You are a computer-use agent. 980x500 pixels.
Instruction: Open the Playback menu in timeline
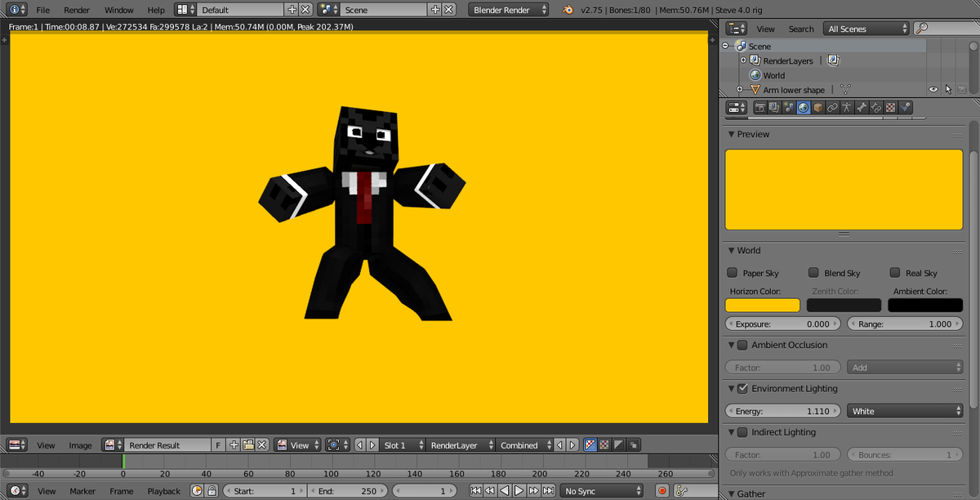point(163,491)
